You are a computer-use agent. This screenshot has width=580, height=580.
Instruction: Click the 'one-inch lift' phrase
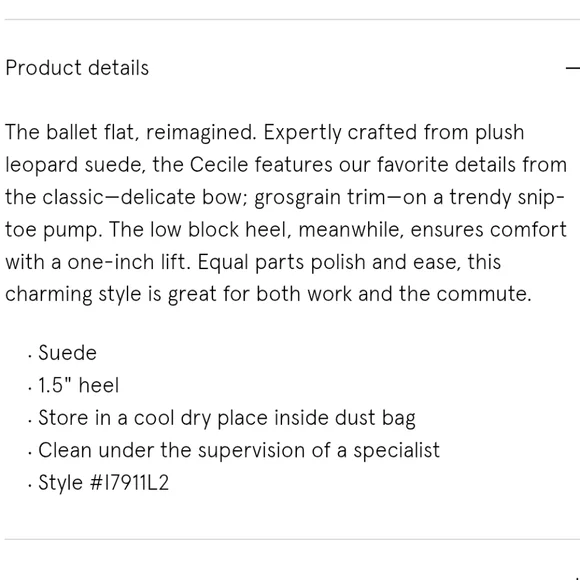[126, 262]
